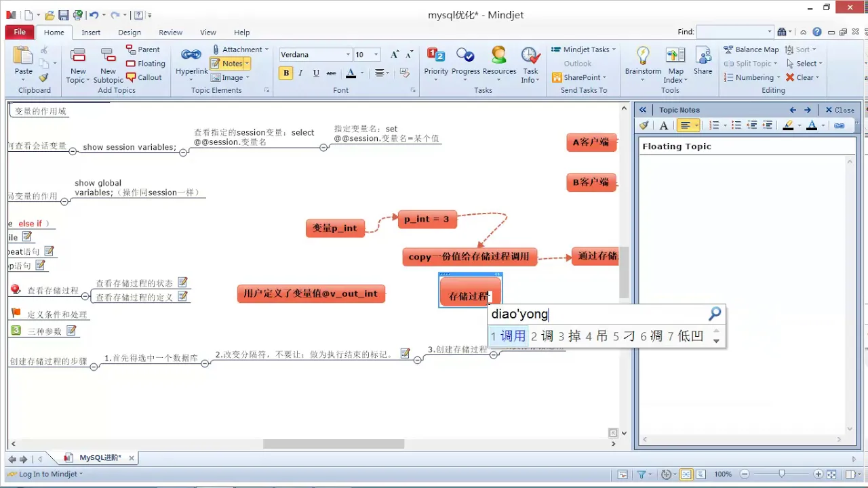The width and height of the screenshot is (868, 488).
Task: Open Task Info clock icon
Action: [x=530, y=55]
